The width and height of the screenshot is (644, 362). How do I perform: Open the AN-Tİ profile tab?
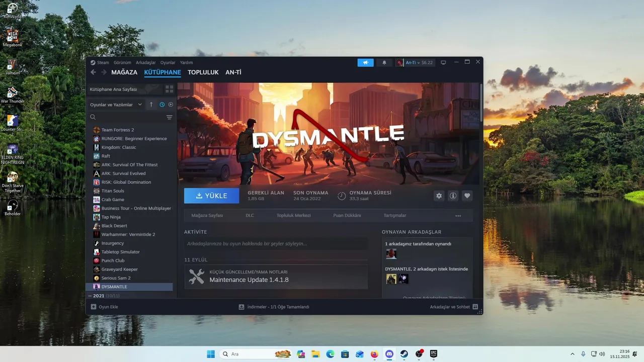coord(233,72)
